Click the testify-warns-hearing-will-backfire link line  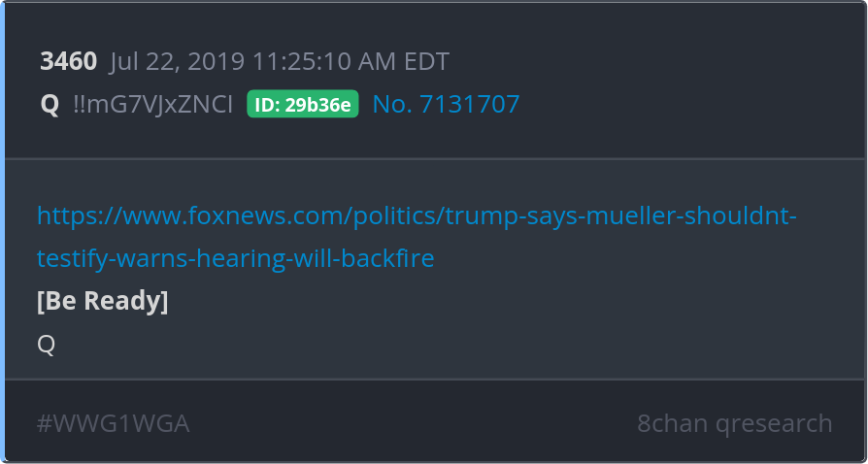(x=235, y=258)
